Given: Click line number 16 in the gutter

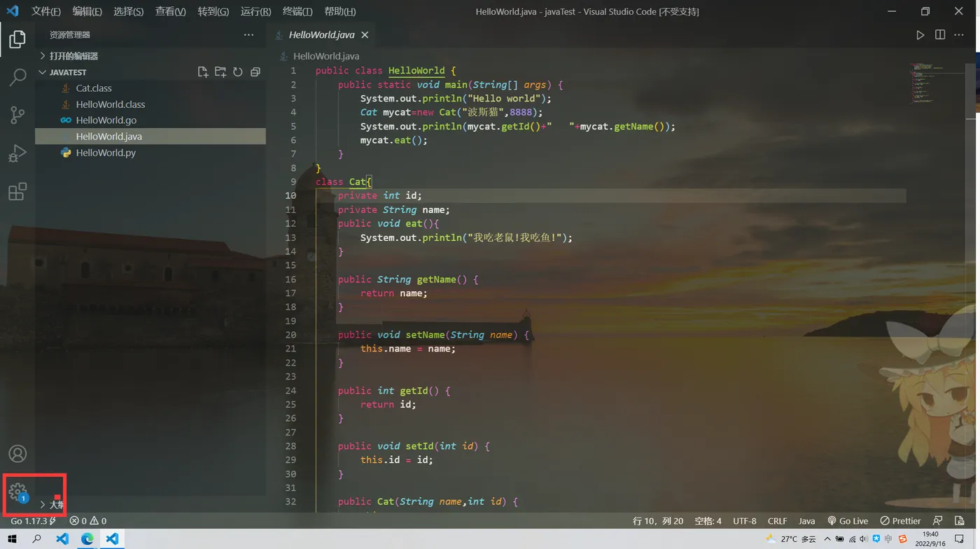Looking at the screenshot, I should [x=290, y=279].
